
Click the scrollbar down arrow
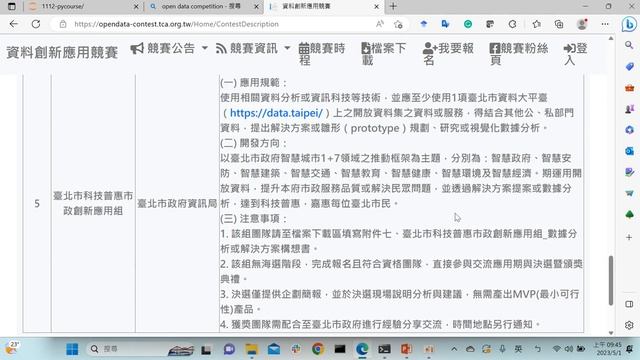(611, 333)
